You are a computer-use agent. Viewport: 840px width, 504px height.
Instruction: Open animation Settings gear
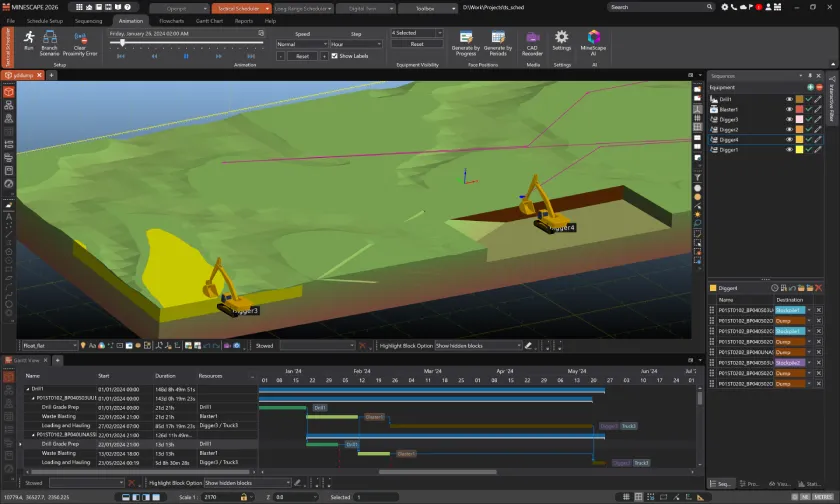pos(561,37)
